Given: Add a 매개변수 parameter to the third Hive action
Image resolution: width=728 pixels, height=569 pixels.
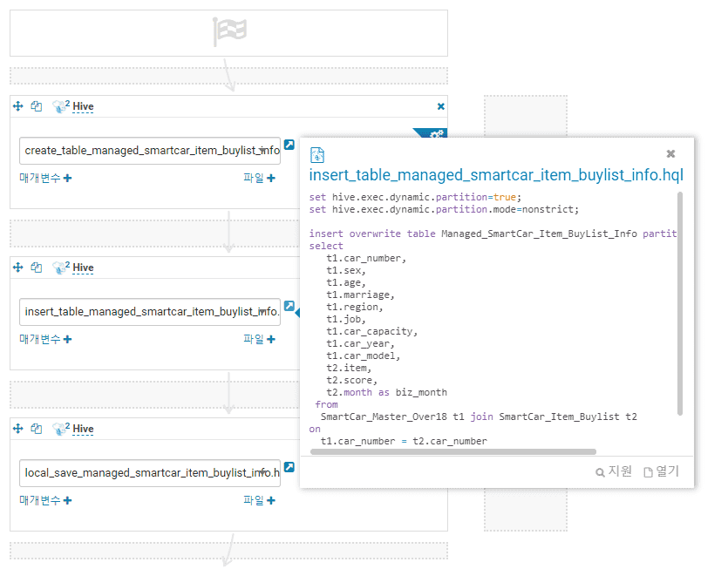Looking at the screenshot, I should pyautogui.click(x=67, y=500).
